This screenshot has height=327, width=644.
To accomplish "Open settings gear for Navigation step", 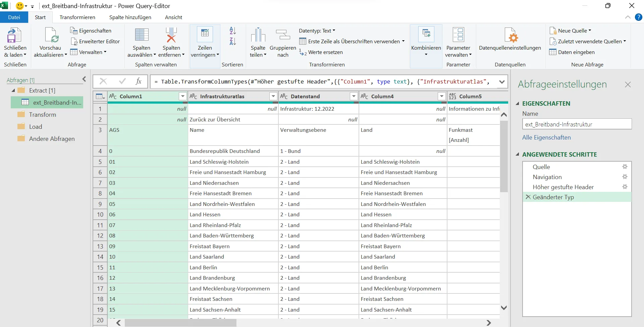I will pyautogui.click(x=625, y=177).
